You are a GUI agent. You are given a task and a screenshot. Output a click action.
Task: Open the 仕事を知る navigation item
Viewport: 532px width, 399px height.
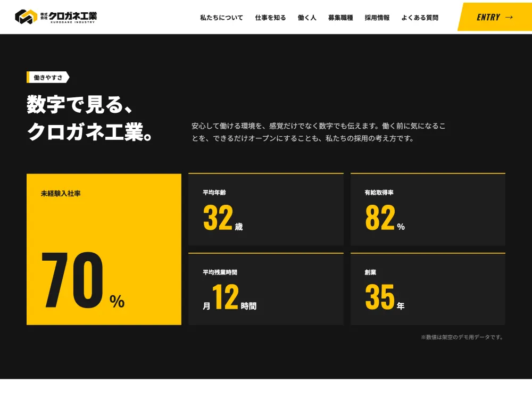(270, 18)
